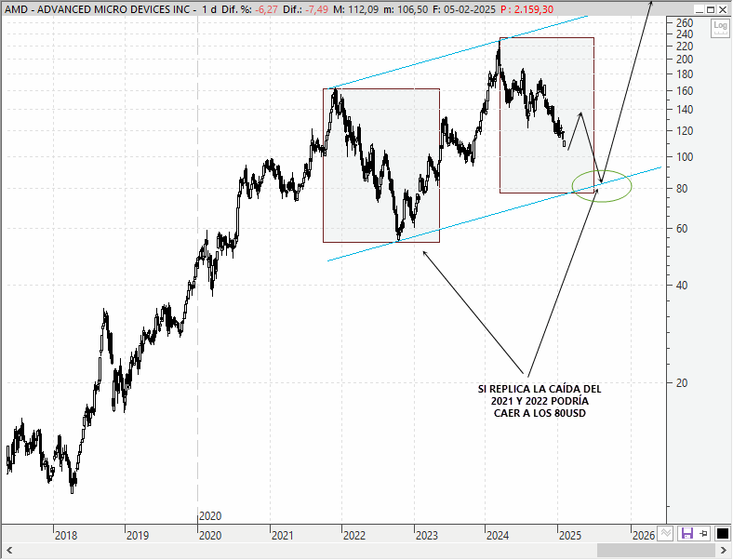Select the 'SI REPLICA LA CAÍDA DEL' annotation text
733x560 pixels.
(x=540, y=389)
